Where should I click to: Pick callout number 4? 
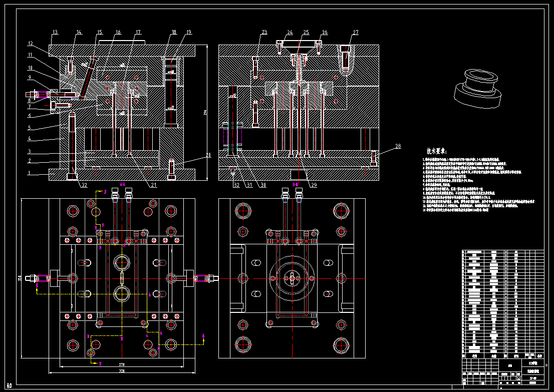[x=30, y=139]
